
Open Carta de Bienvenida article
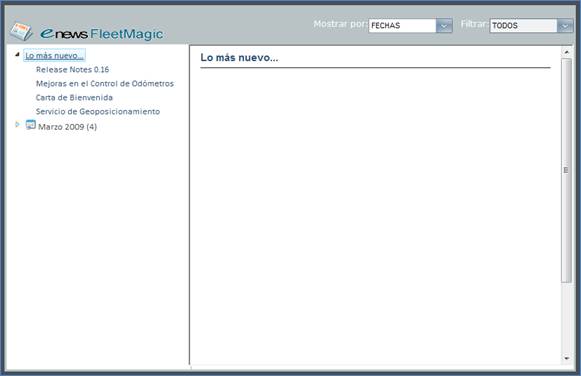click(x=74, y=98)
